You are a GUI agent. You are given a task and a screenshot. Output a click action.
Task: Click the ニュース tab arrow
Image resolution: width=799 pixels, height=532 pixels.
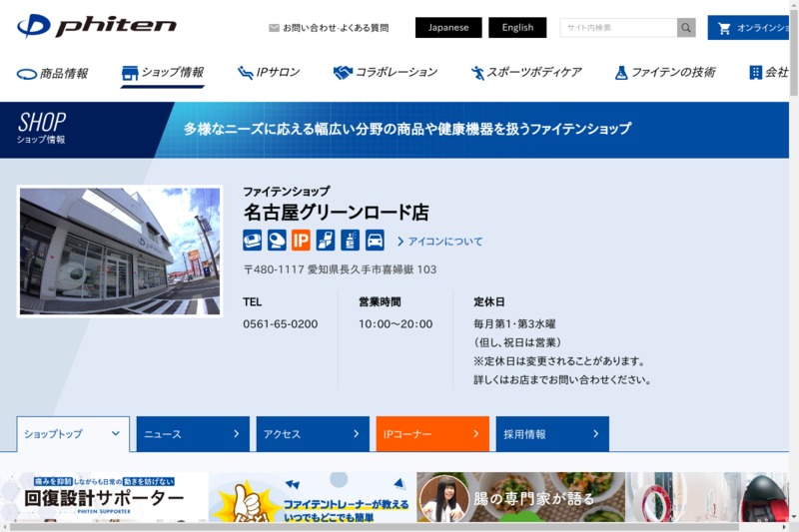point(237,434)
